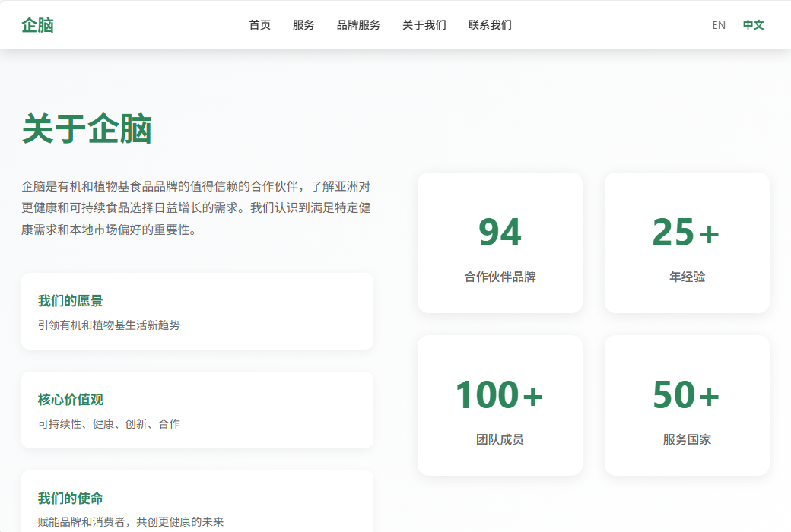
Task: Click the 赋能品牌和消费者 mission text
Action: point(131,522)
